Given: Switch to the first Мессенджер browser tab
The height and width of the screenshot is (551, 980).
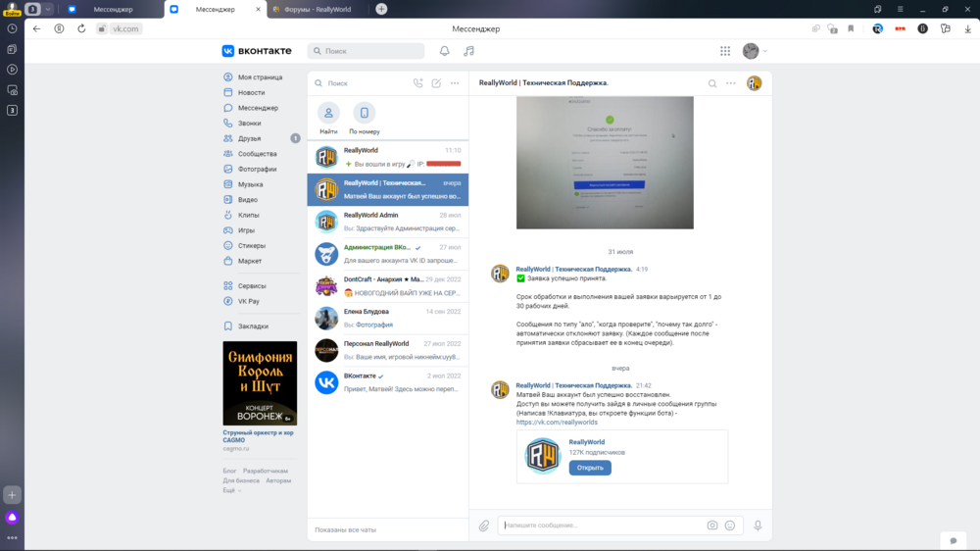Looking at the screenshot, I should pos(113,10).
